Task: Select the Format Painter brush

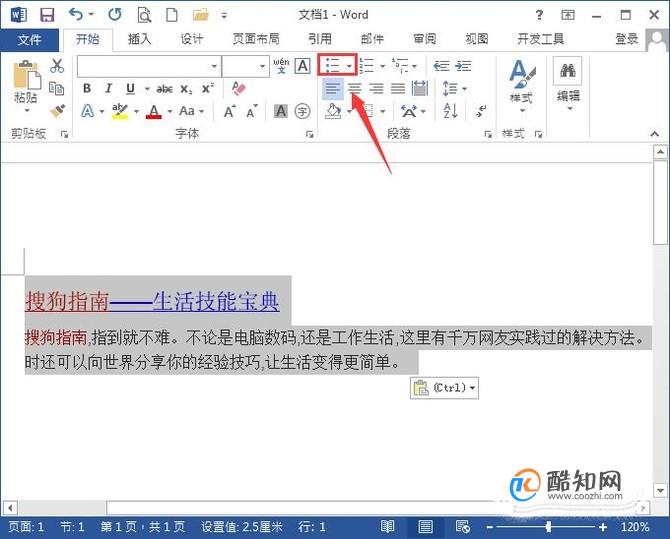Action: coord(57,111)
